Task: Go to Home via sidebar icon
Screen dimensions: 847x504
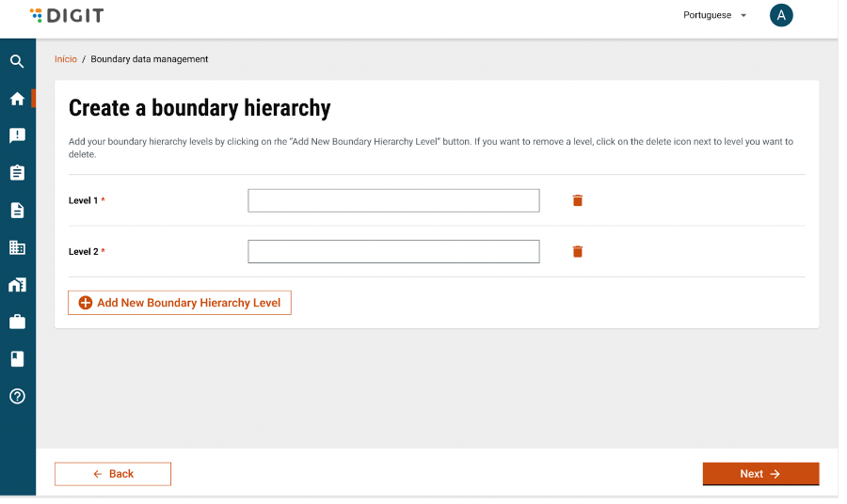Action: point(17,99)
